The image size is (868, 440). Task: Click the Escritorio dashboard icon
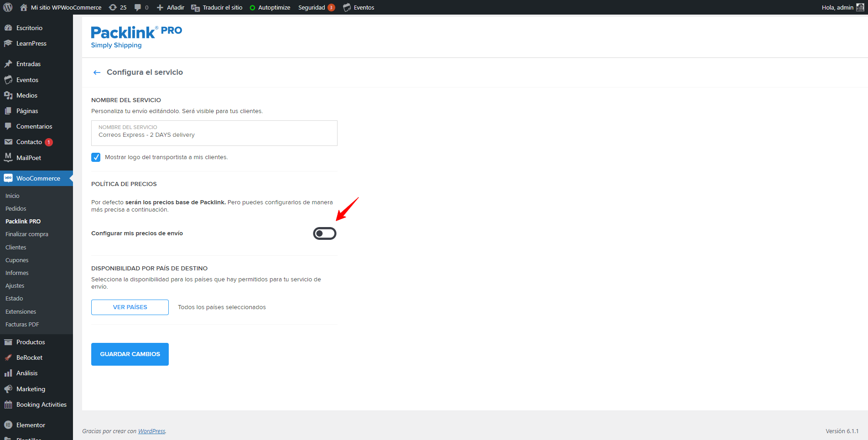click(8, 28)
